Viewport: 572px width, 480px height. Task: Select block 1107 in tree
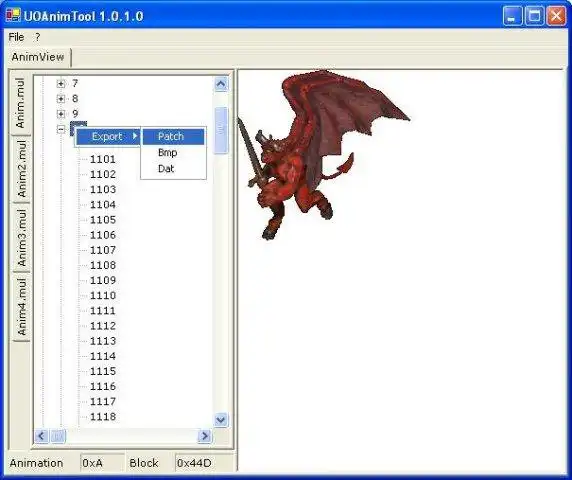tap(103, 250)
